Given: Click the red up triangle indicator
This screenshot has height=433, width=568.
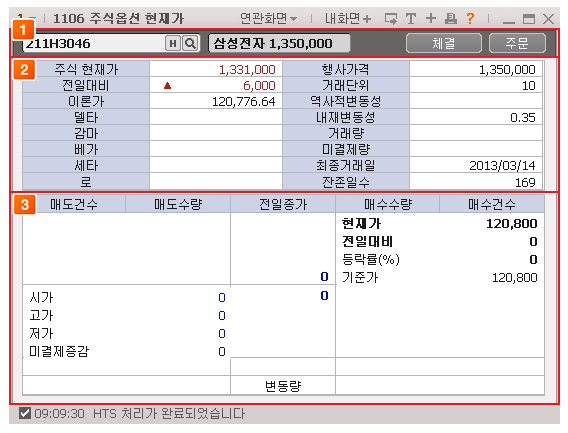Looking at the screenshot, I should coord(167,86).
